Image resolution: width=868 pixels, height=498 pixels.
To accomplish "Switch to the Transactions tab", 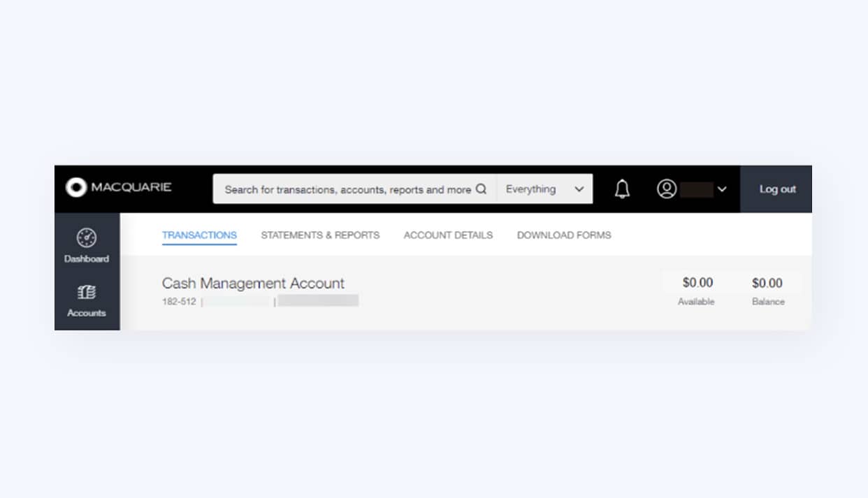I will click(199, 235).
